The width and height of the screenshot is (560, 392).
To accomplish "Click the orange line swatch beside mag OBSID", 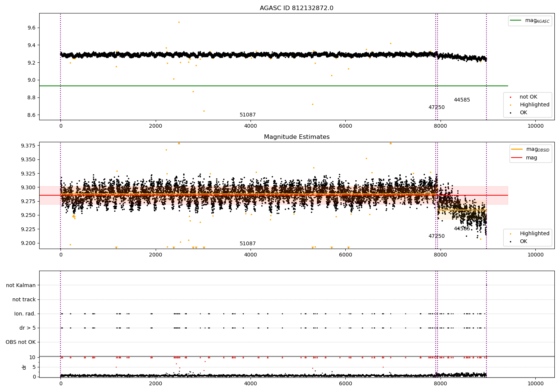I will click(x=517, y=149).
